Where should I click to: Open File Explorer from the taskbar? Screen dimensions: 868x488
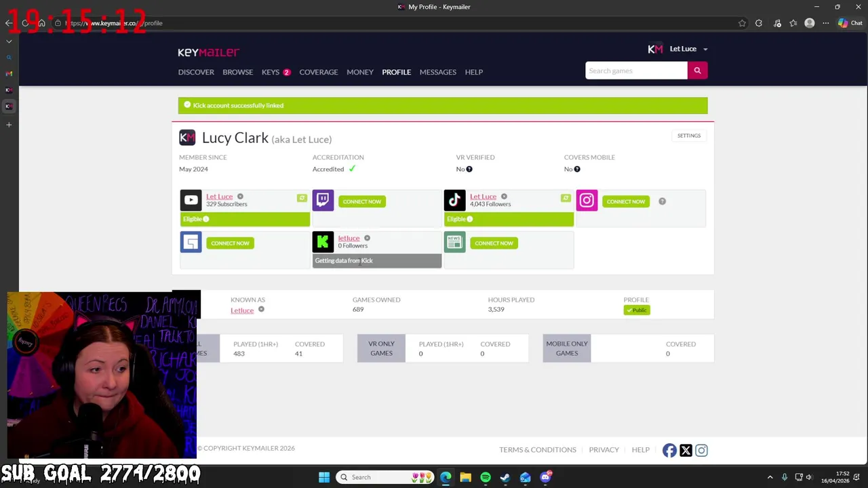(465, 477)
